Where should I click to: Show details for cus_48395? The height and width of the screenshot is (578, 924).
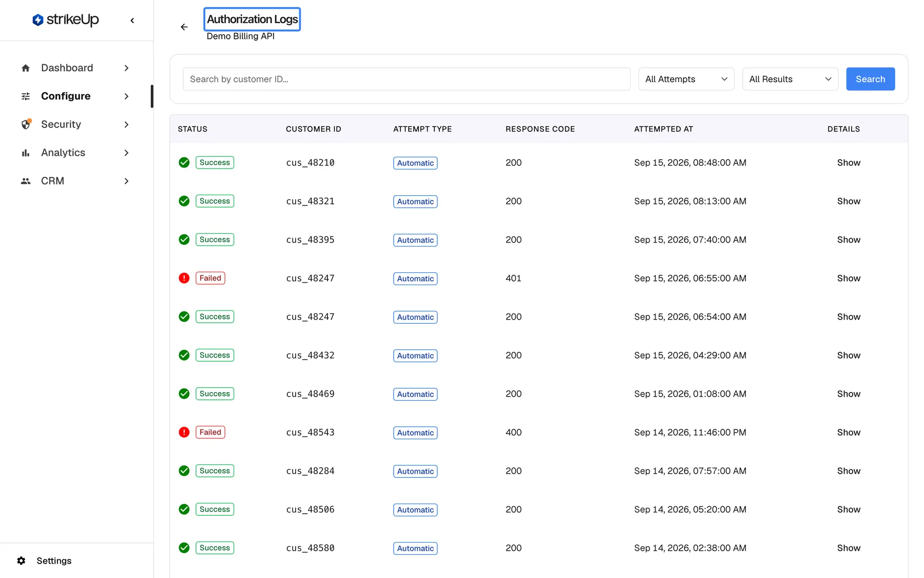coord(849,239)
